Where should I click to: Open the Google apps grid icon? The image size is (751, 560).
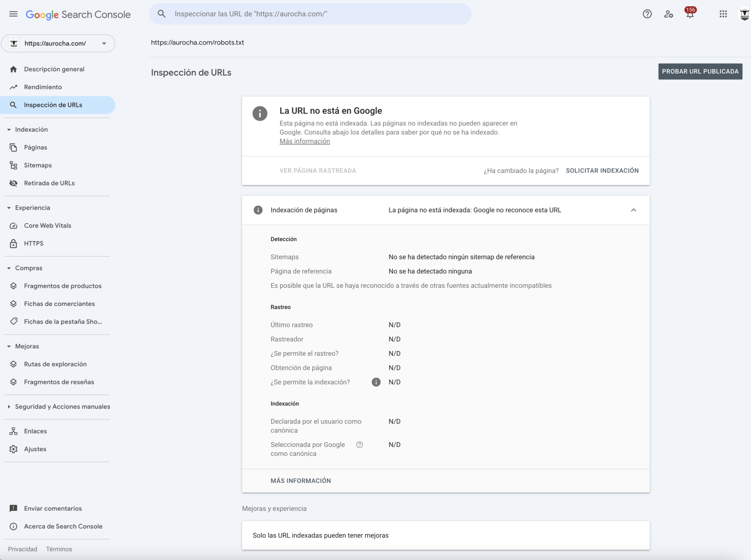click(723, 14)
